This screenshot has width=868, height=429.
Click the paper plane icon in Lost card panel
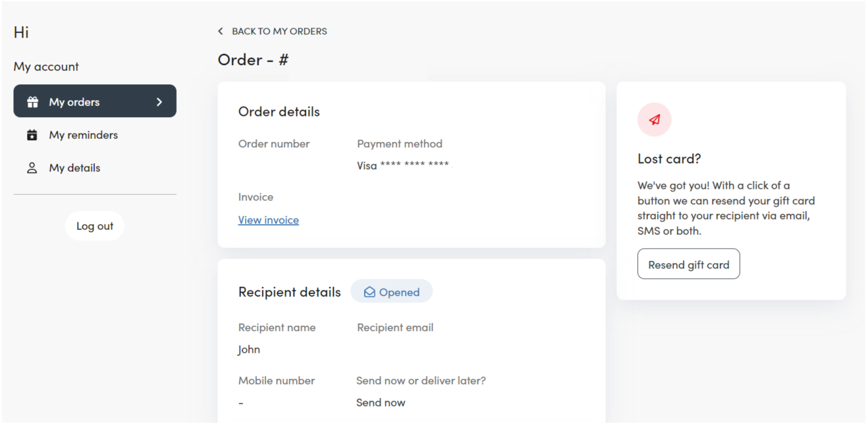[654, 119]
